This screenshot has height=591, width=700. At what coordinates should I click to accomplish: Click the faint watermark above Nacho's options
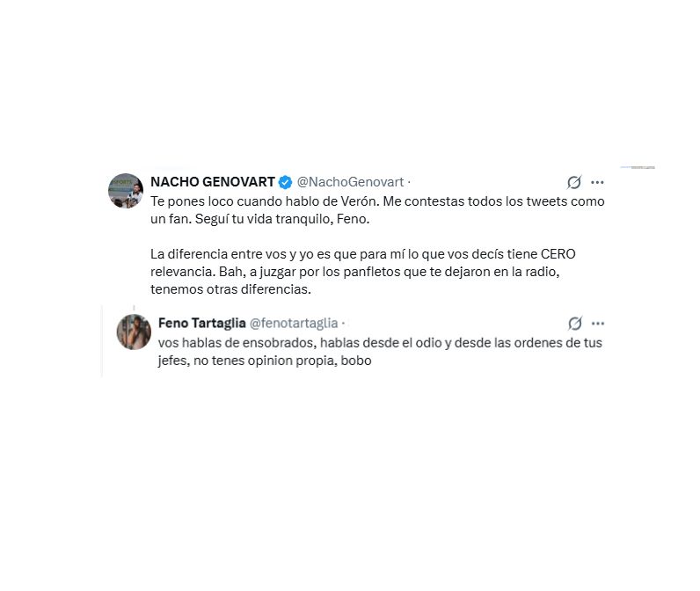(638, 167)
